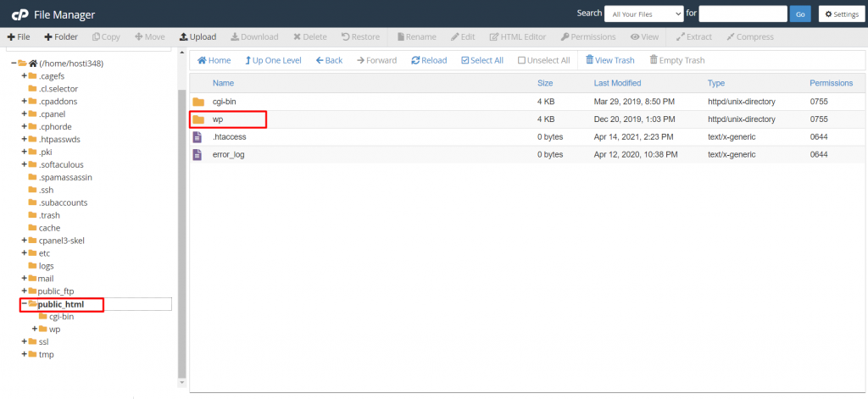868x399 pixels.
Task: Check Select All files
Action: pyautogui.click(x=482, y=60)
